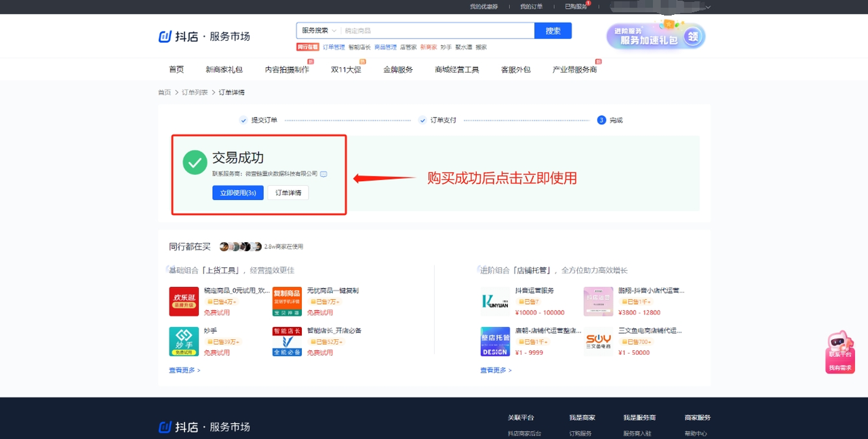Screen dimensions: 868x439
Task: Click the 订单详情 button
Action: pyautogui.click(x=288, y=193)
